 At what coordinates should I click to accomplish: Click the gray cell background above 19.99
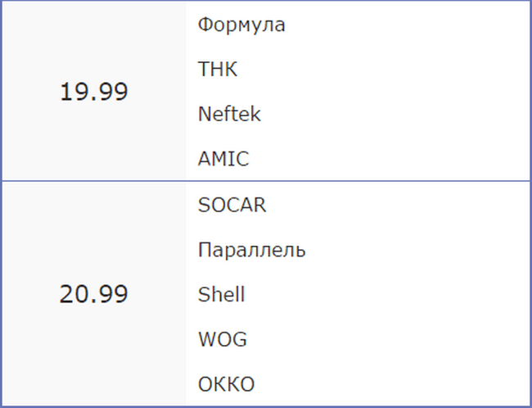pos(93,41)
